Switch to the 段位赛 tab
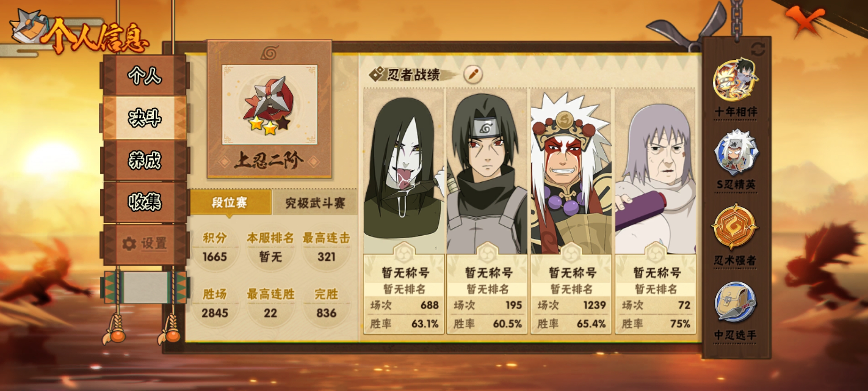868x391 pixels. tap(230, 202)
